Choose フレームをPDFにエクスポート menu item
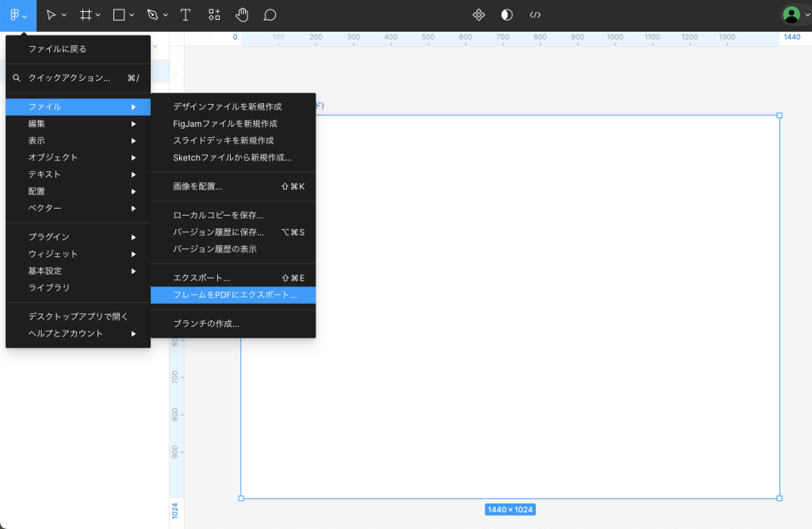The image size is (812, 529). [x=234, y=295]
